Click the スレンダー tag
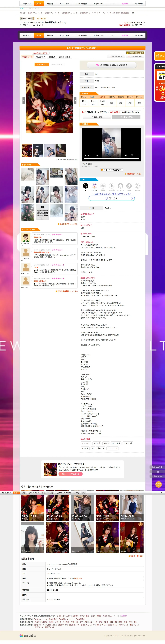This screenshot has height=644, width=165. click(x=86, y=443)
